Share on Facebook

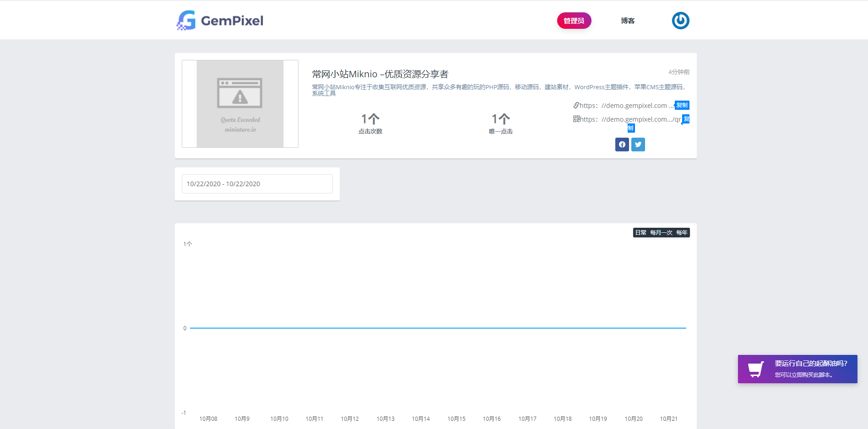pos(622,145)
